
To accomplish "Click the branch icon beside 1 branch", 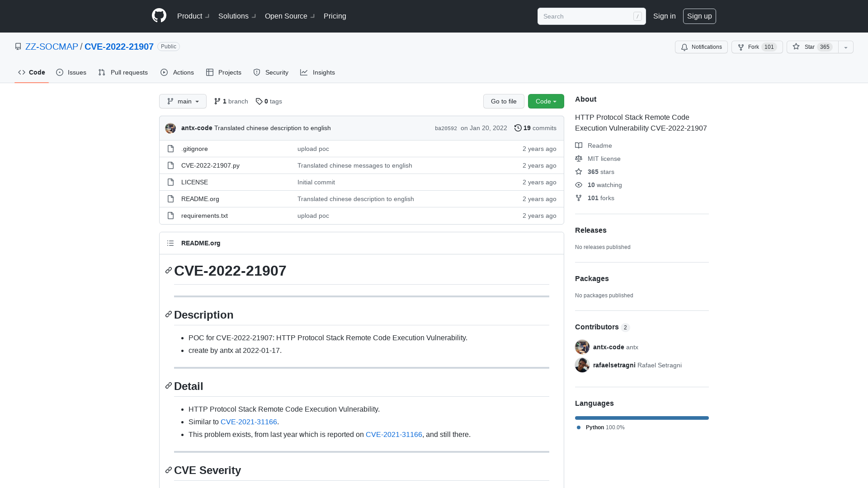I will 217,101.
